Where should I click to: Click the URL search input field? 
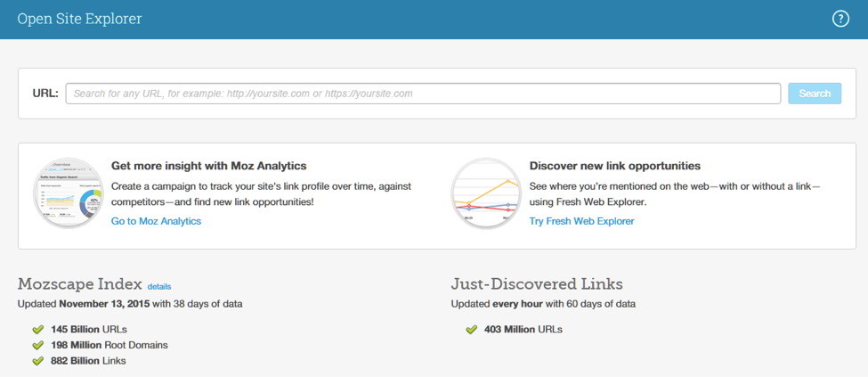coord(423,94)
